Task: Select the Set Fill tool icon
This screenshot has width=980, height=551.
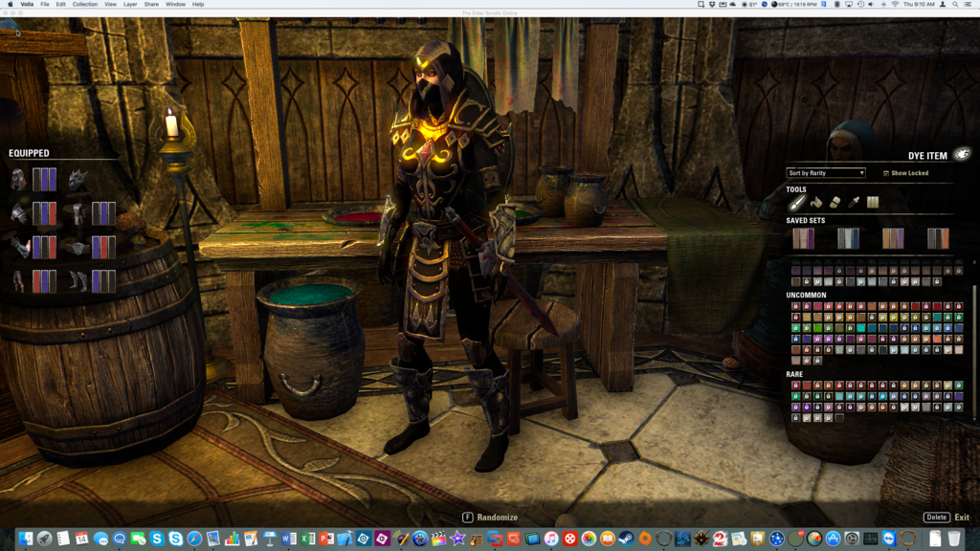Action: click(873, 203)
